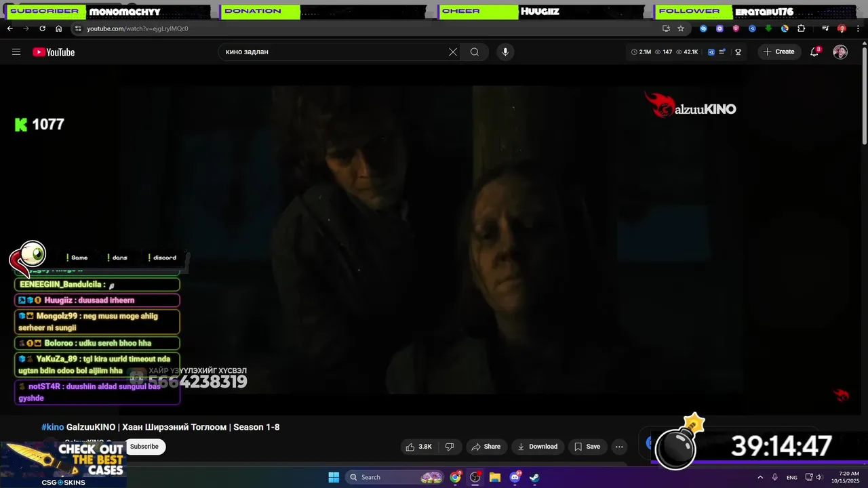The image size is (868, 488).
Task: Click the trophy icon in the stats bar
Action: click(738, 52)
